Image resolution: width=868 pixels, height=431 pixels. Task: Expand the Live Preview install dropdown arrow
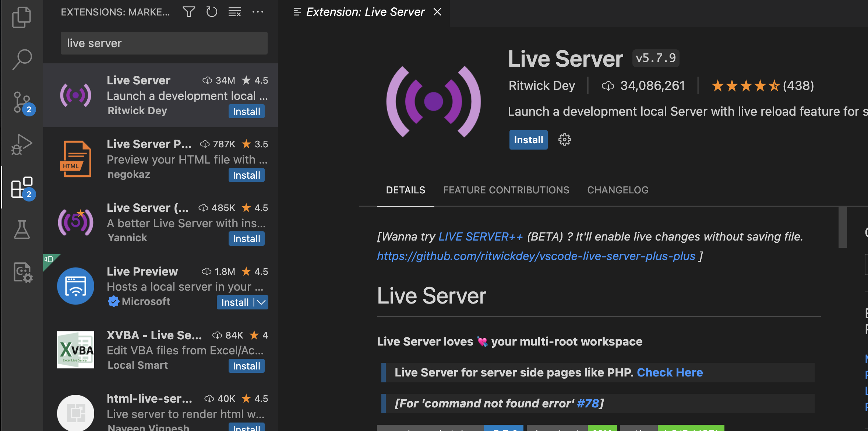tap(261, 302)
